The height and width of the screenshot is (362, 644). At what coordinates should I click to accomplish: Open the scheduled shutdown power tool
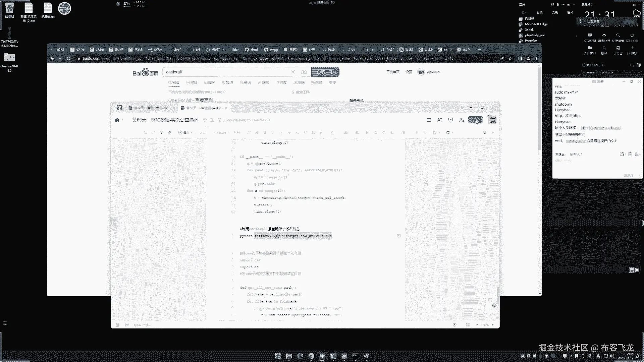[x=632, y=35]
